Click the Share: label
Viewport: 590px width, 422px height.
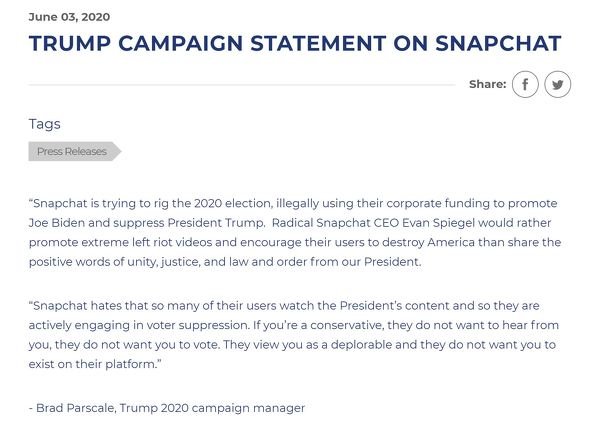488,84
